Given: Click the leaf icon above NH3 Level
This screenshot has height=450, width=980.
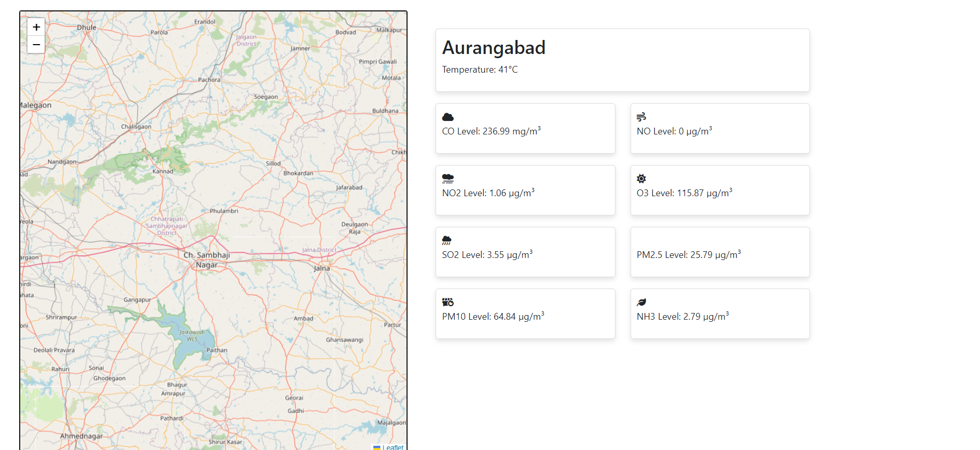Looking at the screenshot, I should [x=641, y=302].
